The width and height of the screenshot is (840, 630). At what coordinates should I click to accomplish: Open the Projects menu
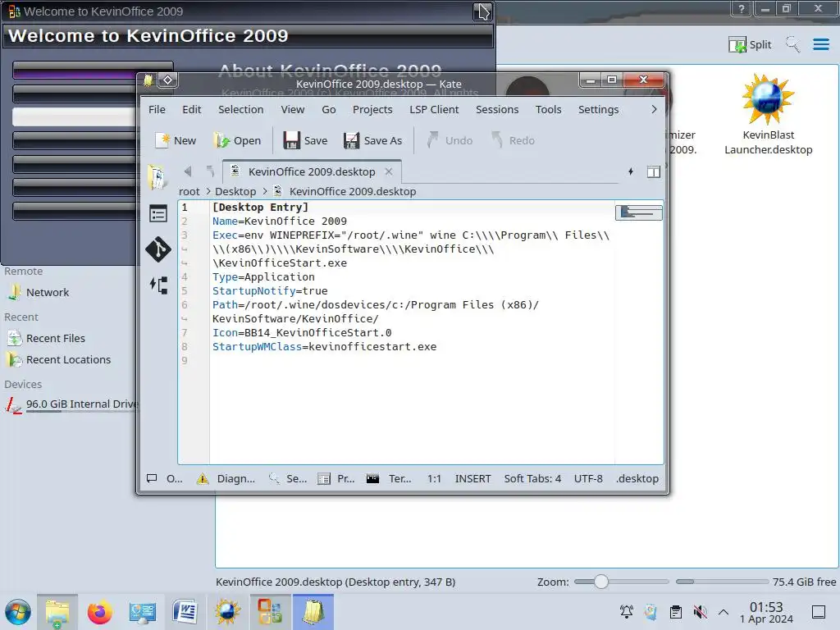pyautogui.click(x=372, y=109)
